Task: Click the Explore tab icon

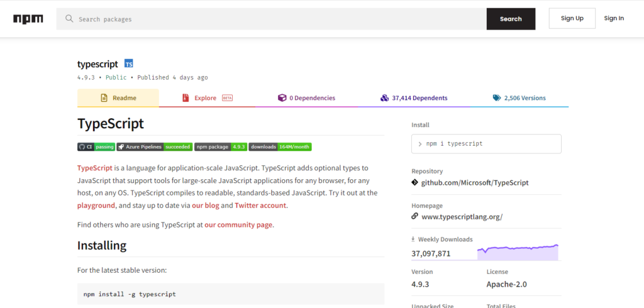Action: [186, 98]
